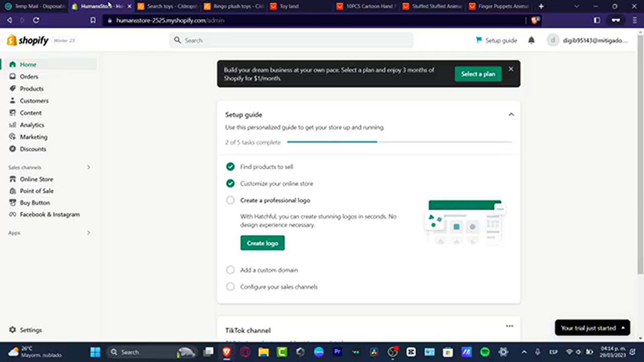Viewport: 644px width, 362px height.
Task: Open the Content section
Action: coord(31,113)
